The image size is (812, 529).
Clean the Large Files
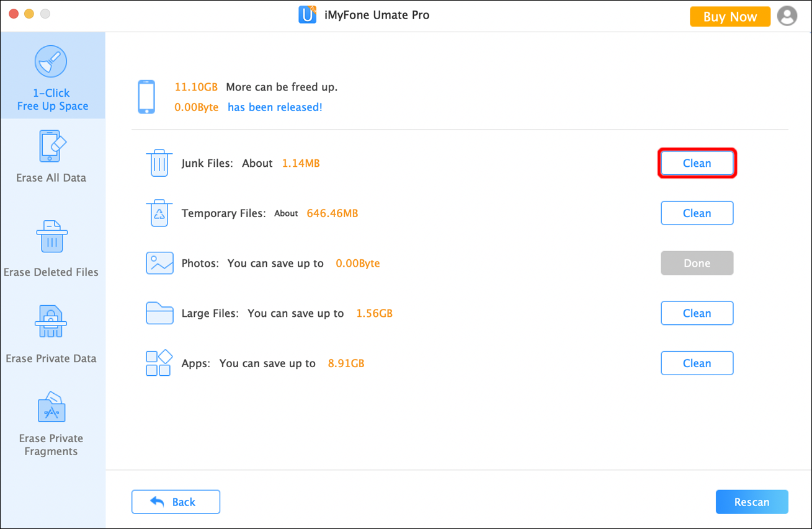pos(697,313)
